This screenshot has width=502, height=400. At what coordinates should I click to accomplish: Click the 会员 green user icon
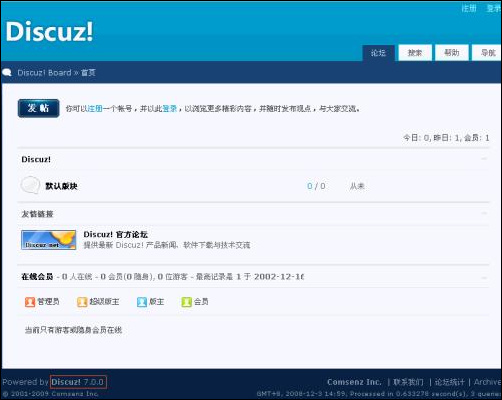(186, 302)
